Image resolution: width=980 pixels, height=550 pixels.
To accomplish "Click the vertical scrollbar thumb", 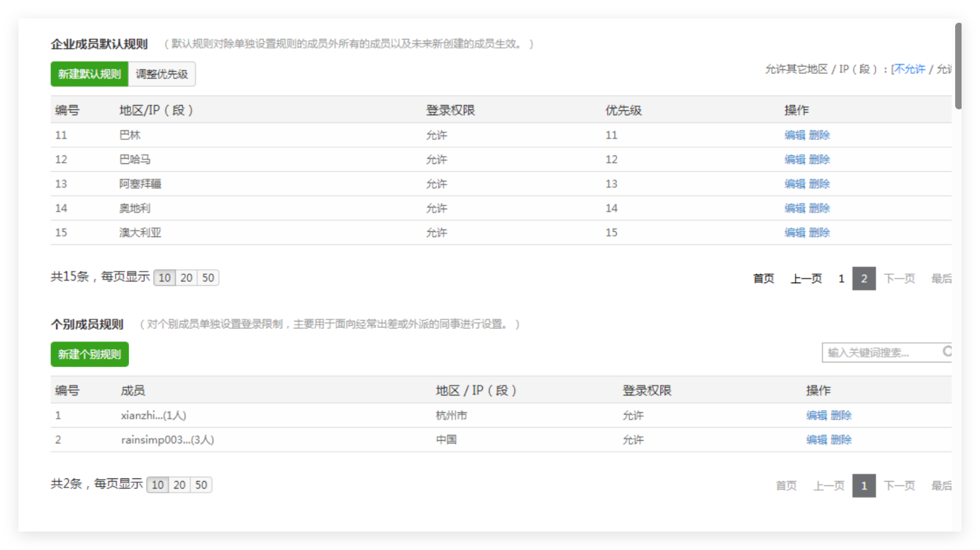I will pyautogui.click(x=958, y=66).
